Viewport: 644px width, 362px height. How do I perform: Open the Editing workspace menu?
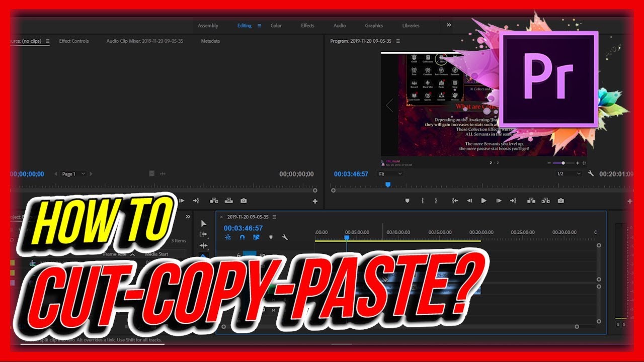(x=260, y=26)
